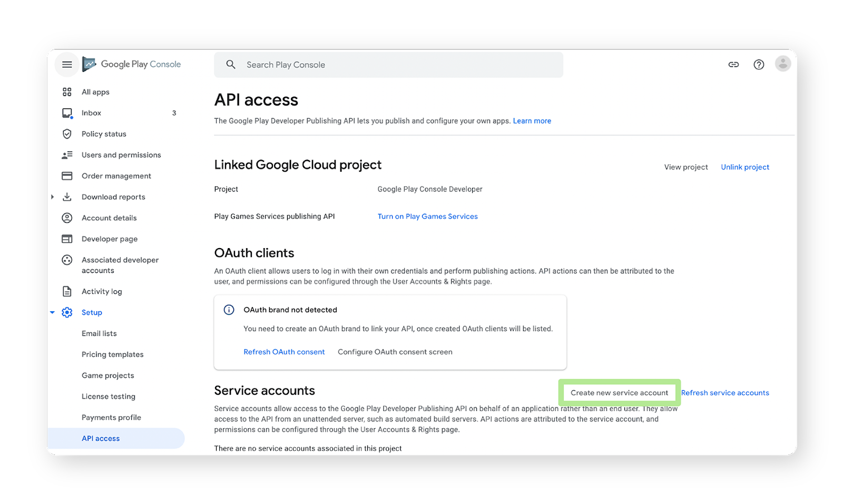Select the Policy status shield icon

pos(67,134)
